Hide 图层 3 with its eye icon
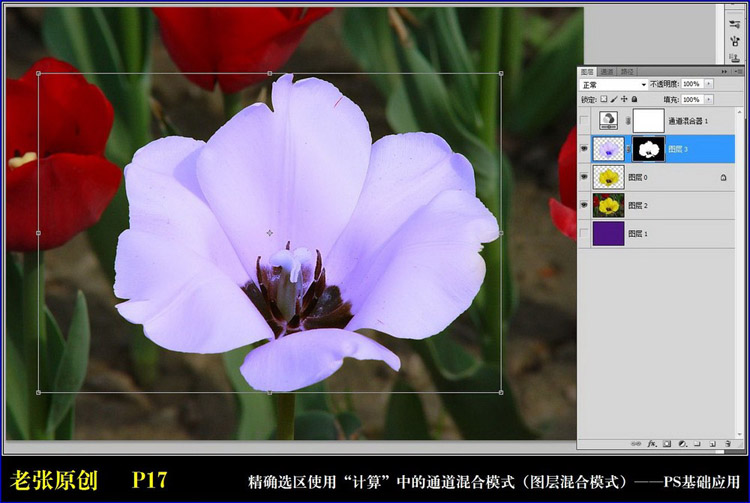 [585, 149]
